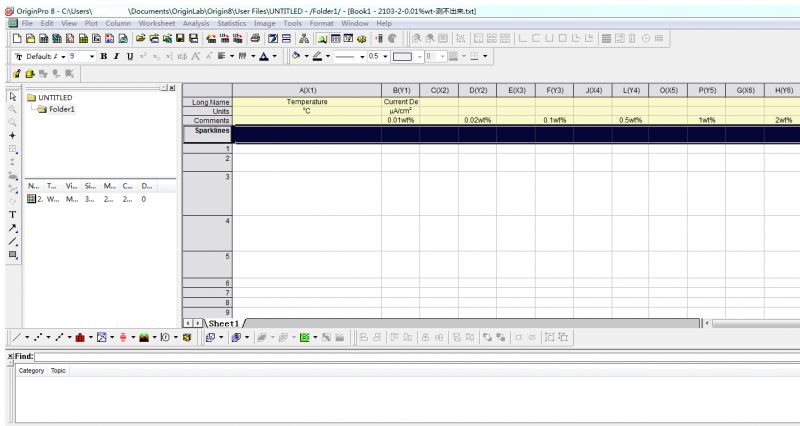Screen dimensions: 800x426
Task: Select worksheet row header 3
Action: pyautogui.click(x=207, y=193)
